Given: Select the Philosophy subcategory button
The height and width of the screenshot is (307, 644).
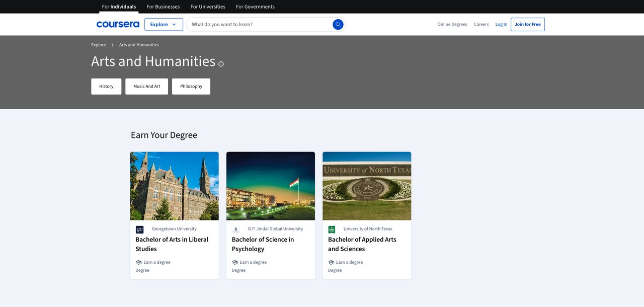Looking at the screenshot, I should [x=191, y=86].
